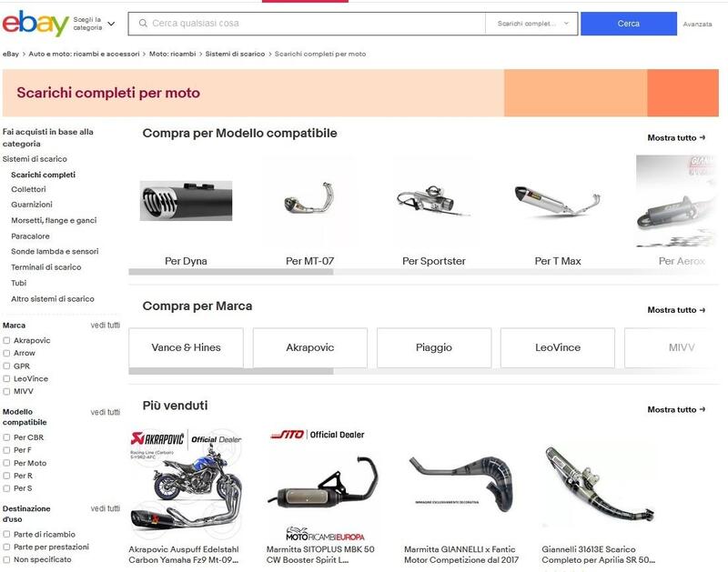Go to Sistemi di scarico breadcrumb

235,54
